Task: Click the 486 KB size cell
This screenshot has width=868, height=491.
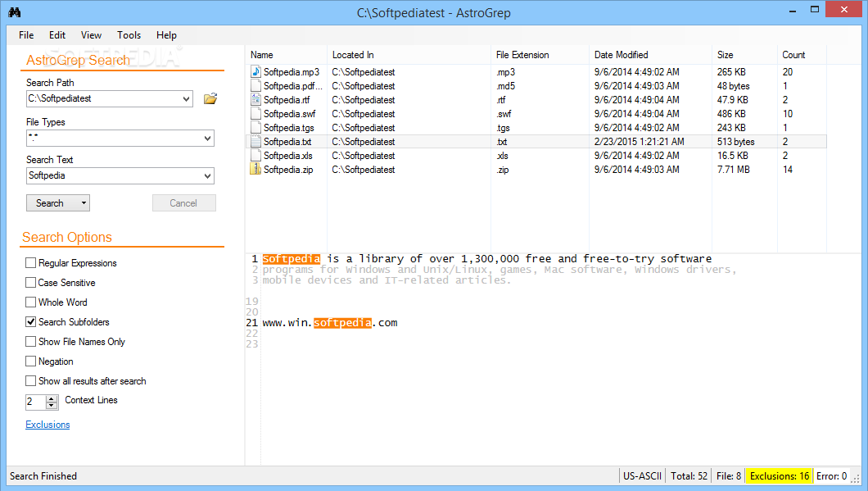Action: tap(731, 114)
